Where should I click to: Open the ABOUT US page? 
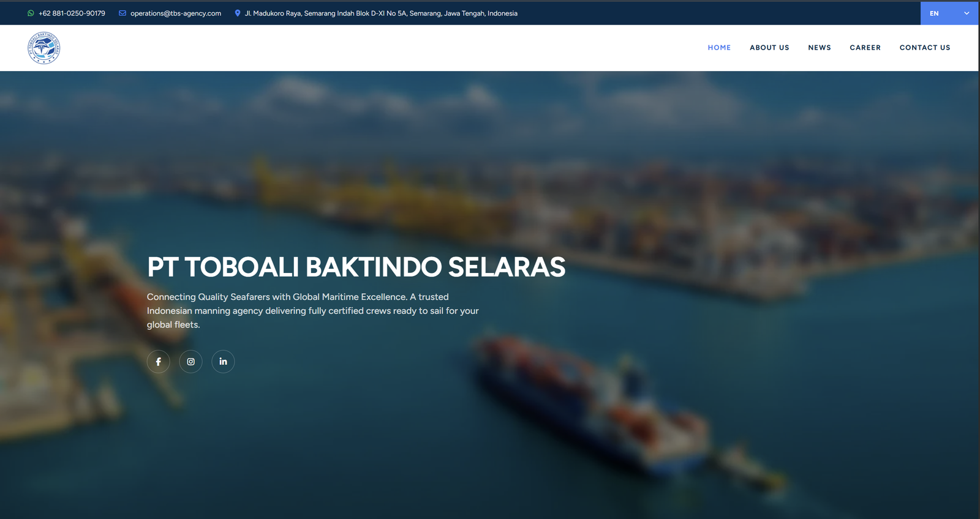(x=769, y=48)
